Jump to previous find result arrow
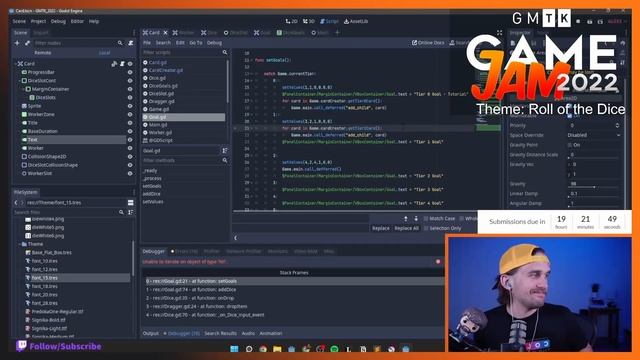This screenshot has width=640, height=360. click(406, 218)
